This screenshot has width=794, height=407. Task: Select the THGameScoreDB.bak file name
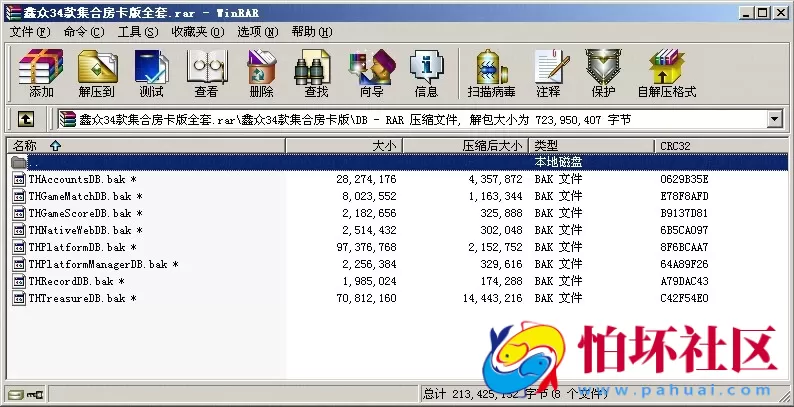[x=86, y=213]
